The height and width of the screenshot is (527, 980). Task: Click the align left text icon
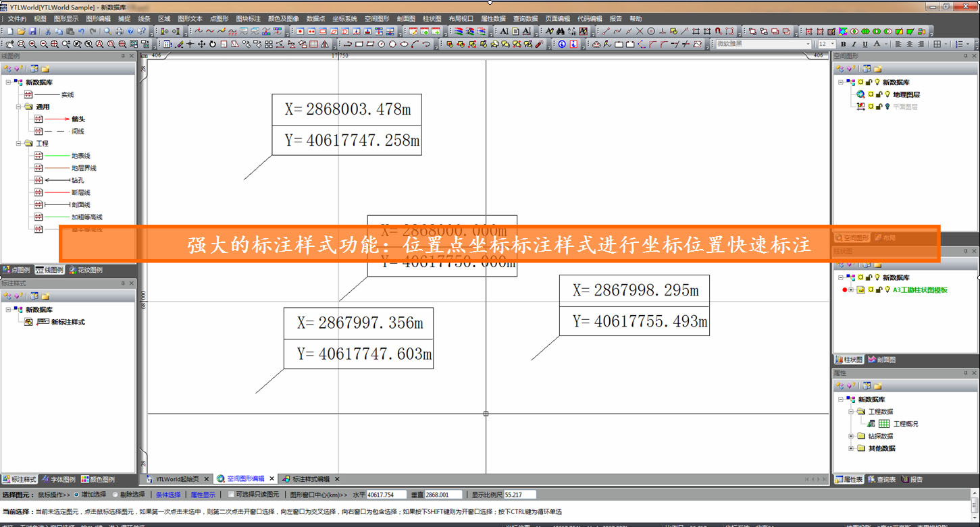click(898, 44)
